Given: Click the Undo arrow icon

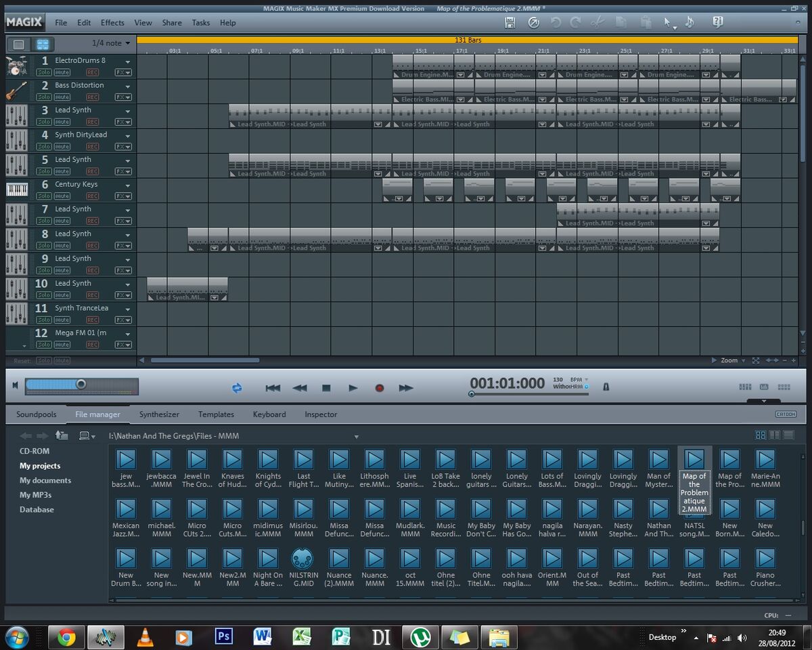Looking at the screenshot, I should [556, 23].
